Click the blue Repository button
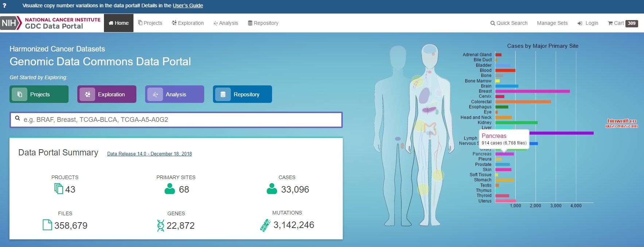This screenshot has width=644, height=247. tap(243, 94)
